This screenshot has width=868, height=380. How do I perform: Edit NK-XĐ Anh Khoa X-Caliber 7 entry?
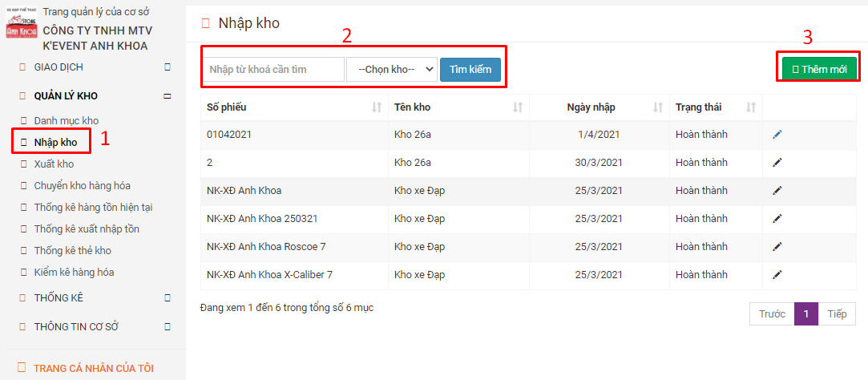click(x=777, y=274)
